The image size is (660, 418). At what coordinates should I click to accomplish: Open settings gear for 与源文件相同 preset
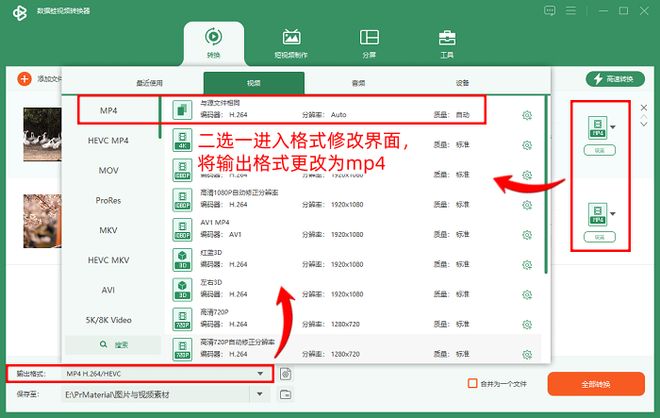pyautogui.click(x=527, y=115)
